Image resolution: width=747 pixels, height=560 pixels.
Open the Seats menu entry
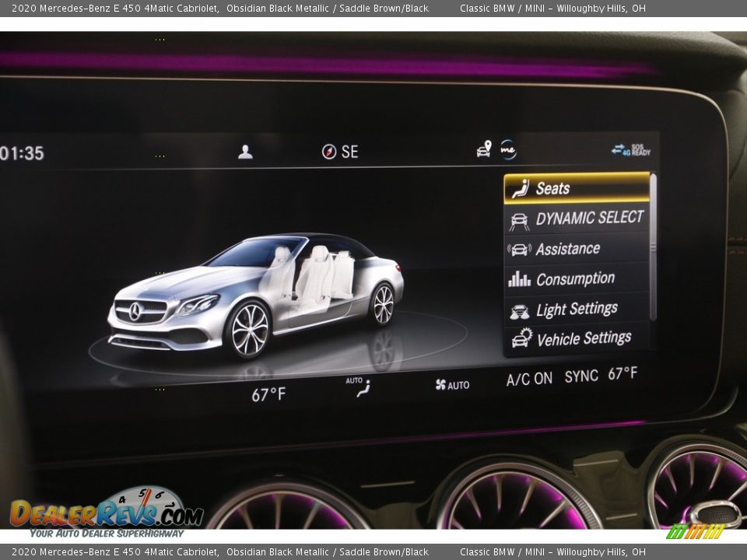[577, 188]
